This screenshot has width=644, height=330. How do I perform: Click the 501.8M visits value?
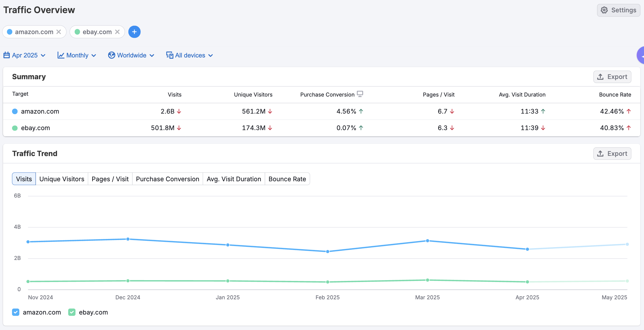[163, 128]
